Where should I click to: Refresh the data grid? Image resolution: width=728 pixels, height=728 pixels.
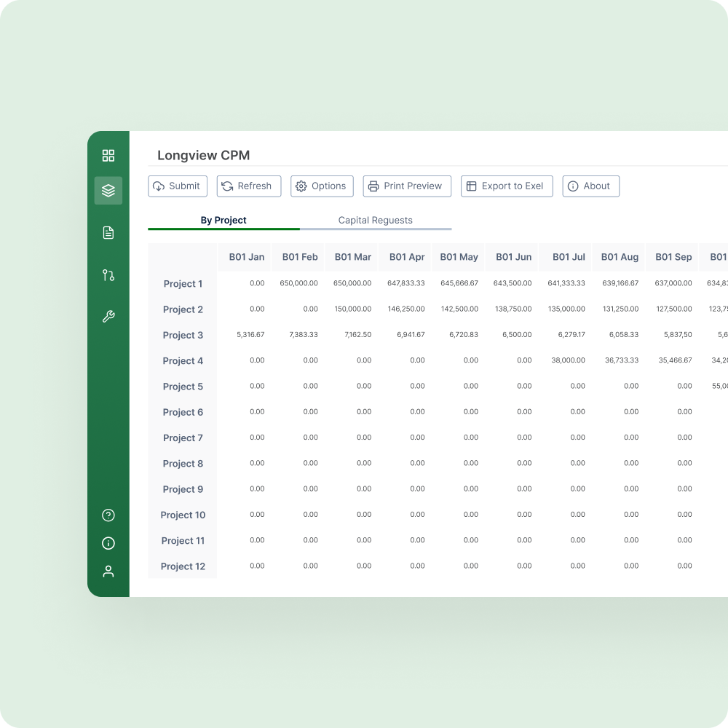click(248, 186)
